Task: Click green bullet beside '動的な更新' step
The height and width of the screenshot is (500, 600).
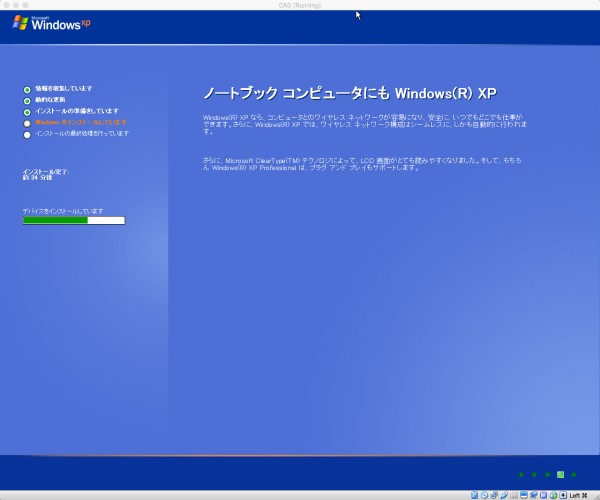Action: pyautogui.click(x=27, y=101)
